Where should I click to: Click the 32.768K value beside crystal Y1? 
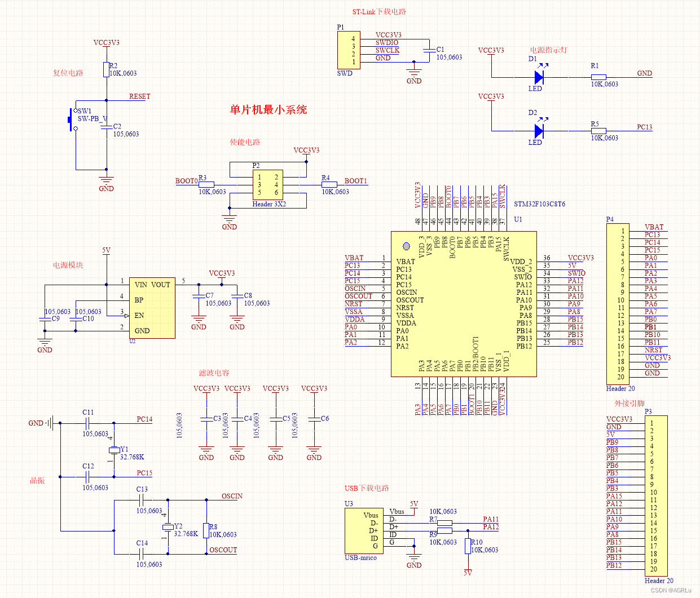(x=132, y=457)
